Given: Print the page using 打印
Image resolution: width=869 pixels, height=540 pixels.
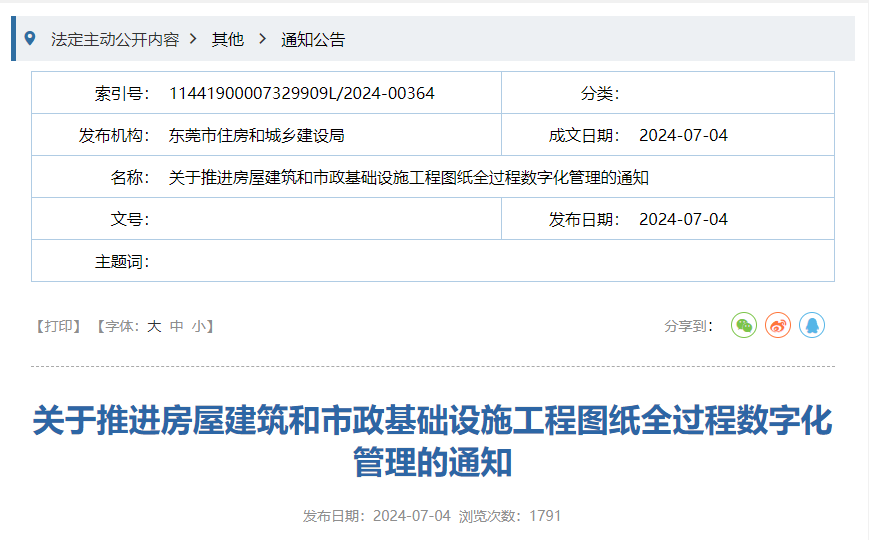Looking at the screenshot, I should pyautogui.click(x=58, y=326).
